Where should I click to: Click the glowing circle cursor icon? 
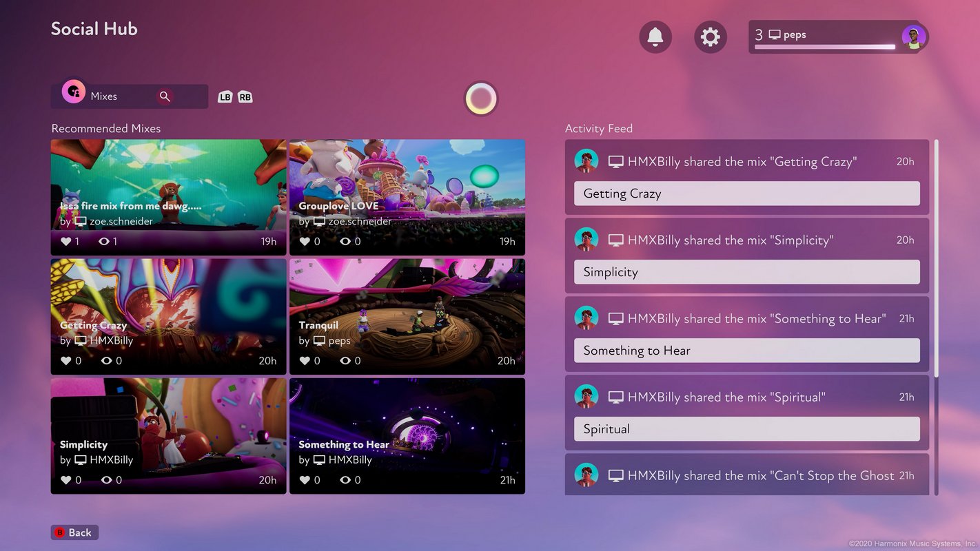pos(481,98)
